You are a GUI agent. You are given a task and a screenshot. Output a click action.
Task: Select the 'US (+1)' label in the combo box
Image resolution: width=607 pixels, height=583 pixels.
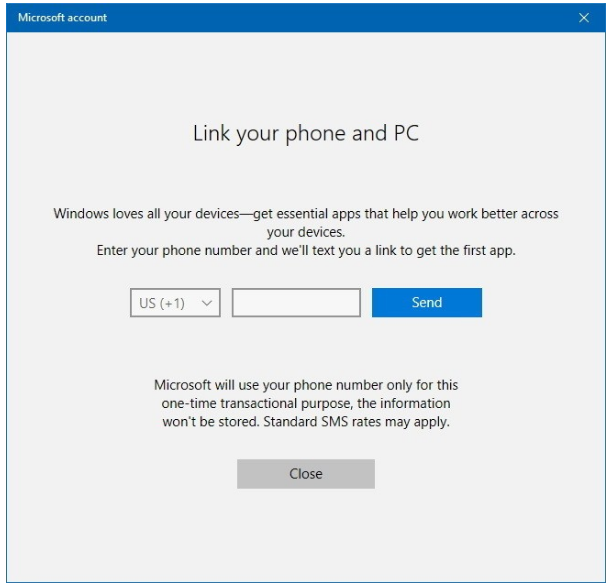tap(162, 303)
